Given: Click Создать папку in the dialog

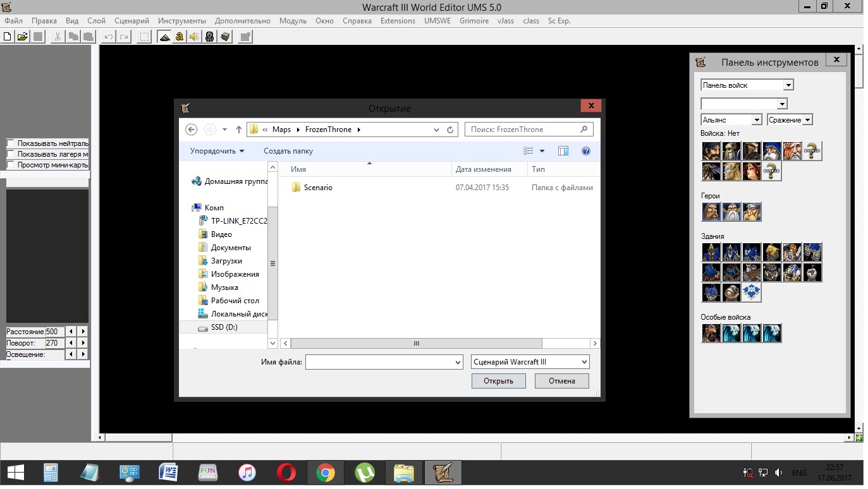Looking at the screenshot, I should [288, 151].
